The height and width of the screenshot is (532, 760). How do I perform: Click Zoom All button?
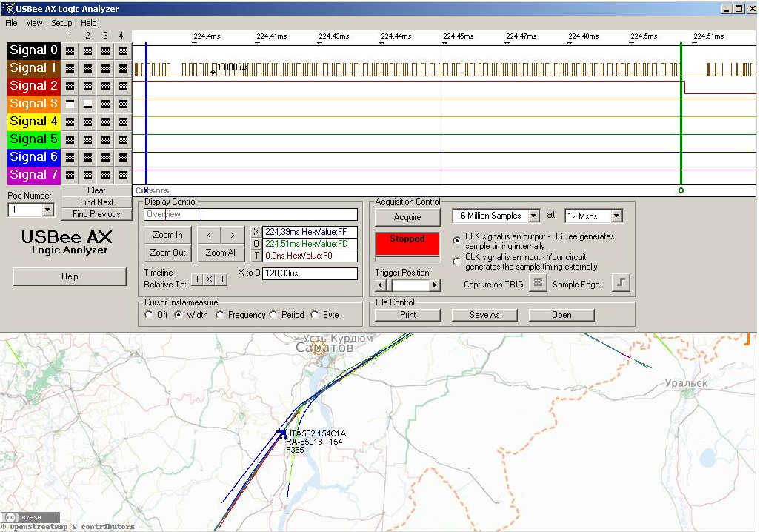click(x=221, y=253)
